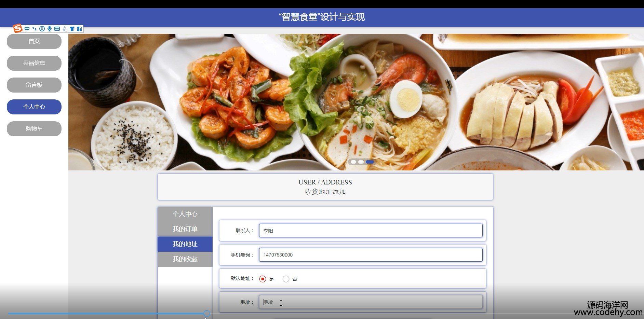
Task: Click the food banner carousel image
Action: coord(356,102)
